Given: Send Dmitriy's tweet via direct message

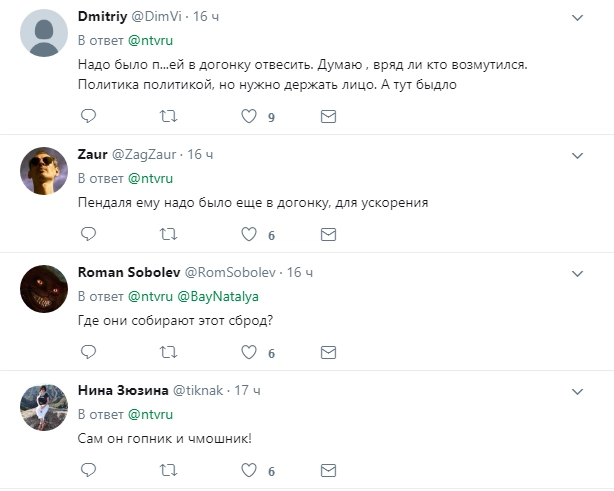Looking at the screenshot, I should [x=327, y=117].
